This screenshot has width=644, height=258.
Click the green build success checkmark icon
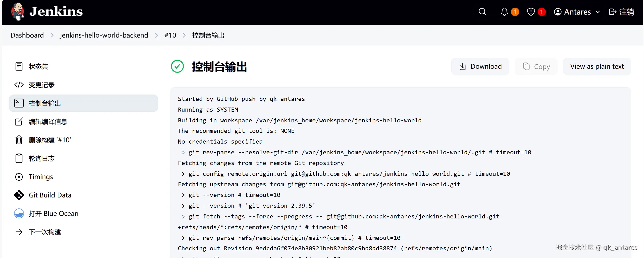click(x=177, y=66)
